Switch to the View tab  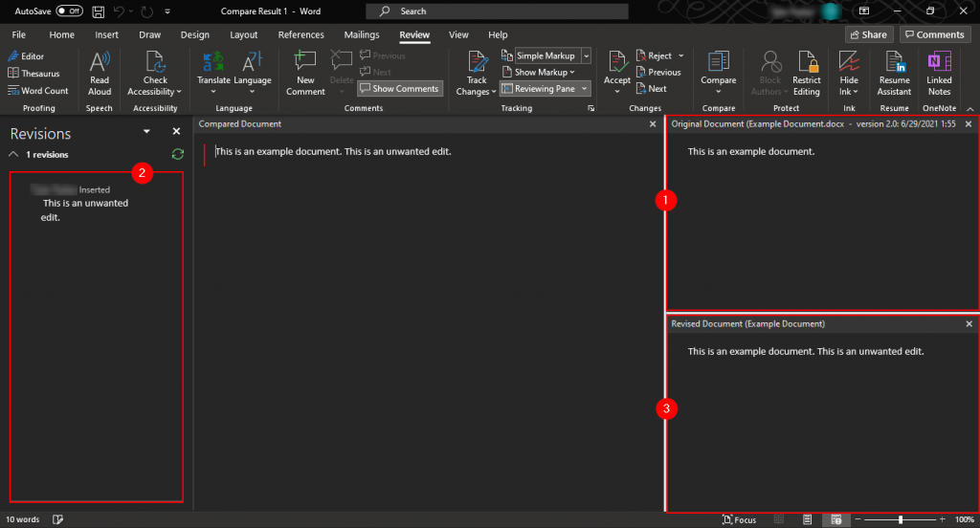point(458,35)
